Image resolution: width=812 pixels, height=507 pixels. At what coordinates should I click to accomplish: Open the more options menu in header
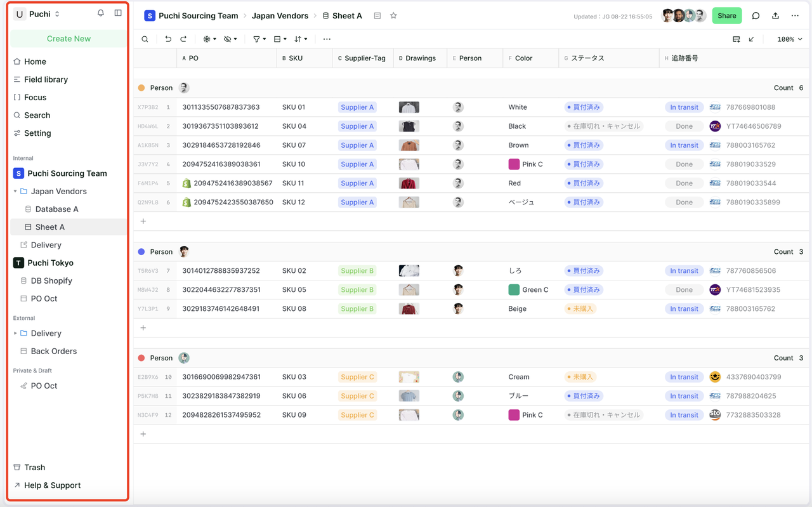(x=795, y=16)
